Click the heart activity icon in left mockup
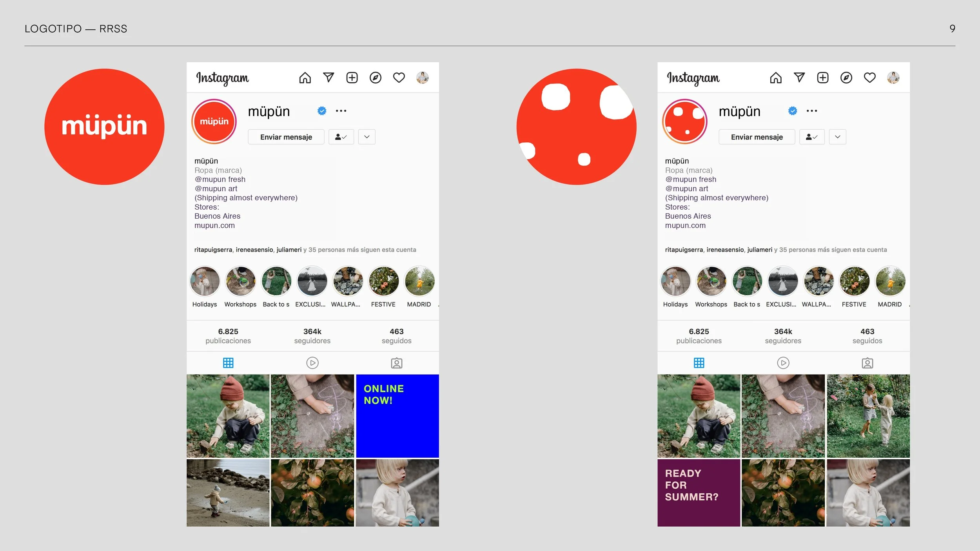This screenshot has height=551, width=980. [399, 78]
